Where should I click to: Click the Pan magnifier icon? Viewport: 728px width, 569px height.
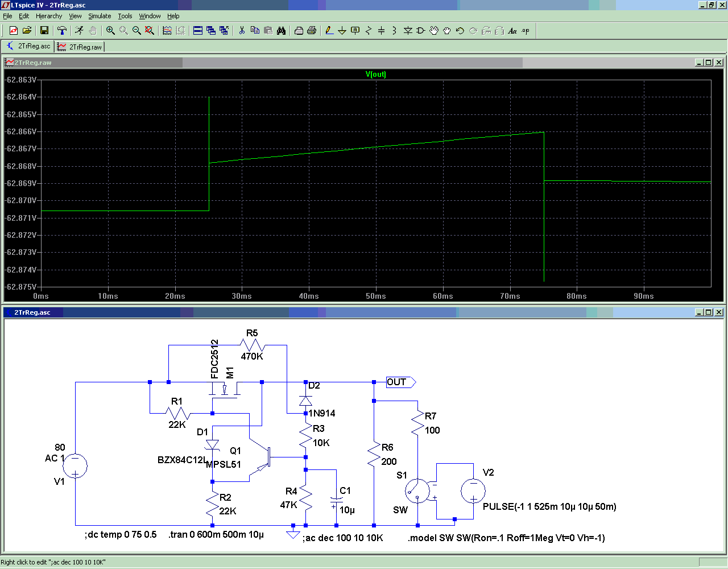pyautogui.click(x=123, y=31)
